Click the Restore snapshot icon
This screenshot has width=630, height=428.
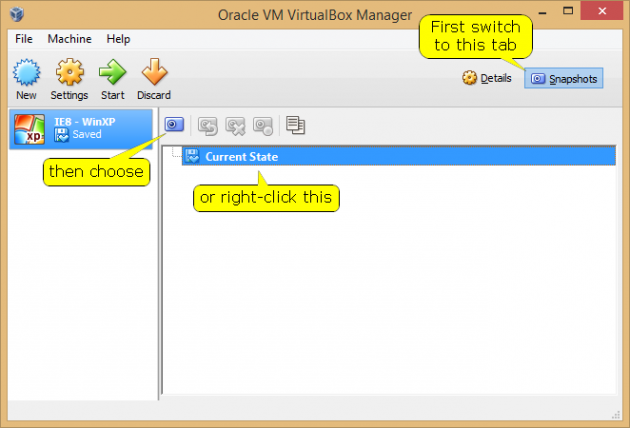pyautogui.click(x=209, y=125)
